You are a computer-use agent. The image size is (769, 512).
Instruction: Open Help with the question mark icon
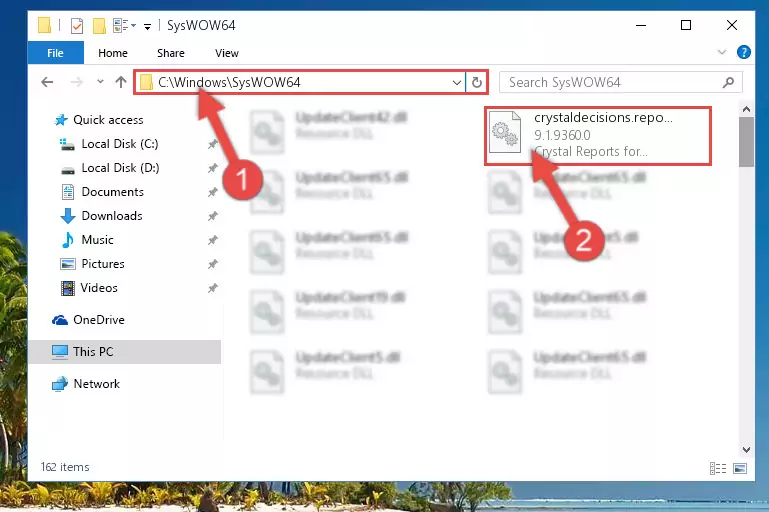[x=743, y=52]
